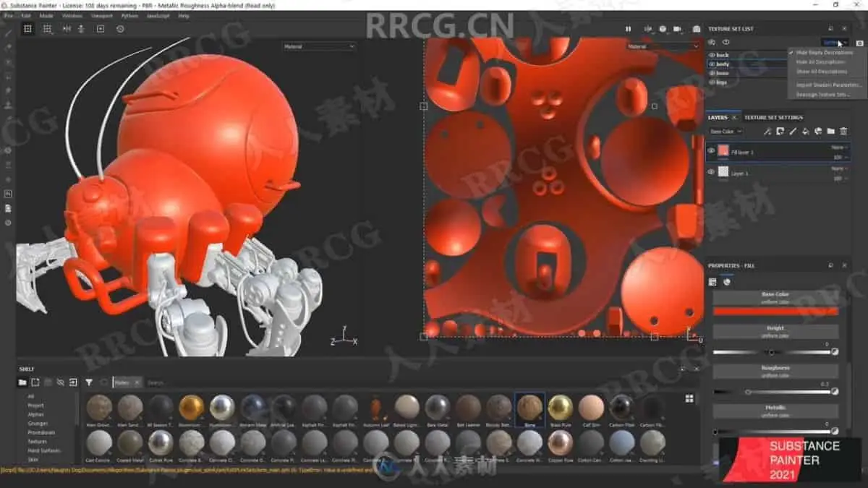Open the Settings dropdown in Texture Set List

point(835,43)
